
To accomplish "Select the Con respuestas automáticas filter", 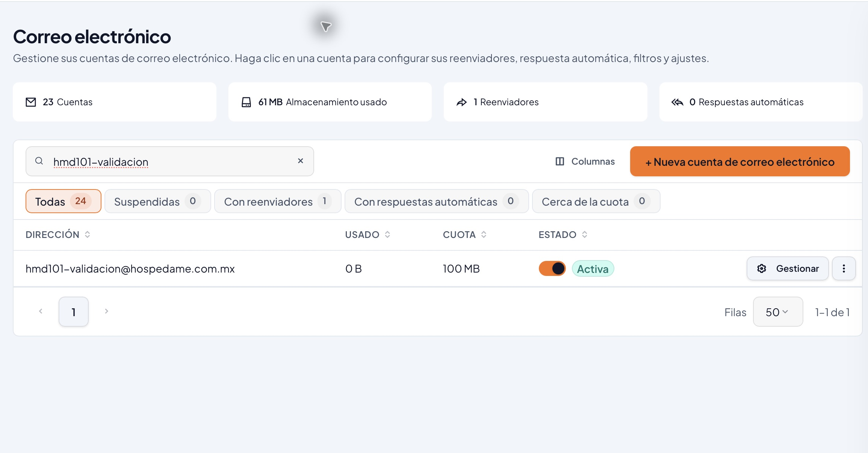I will point(437,201).
